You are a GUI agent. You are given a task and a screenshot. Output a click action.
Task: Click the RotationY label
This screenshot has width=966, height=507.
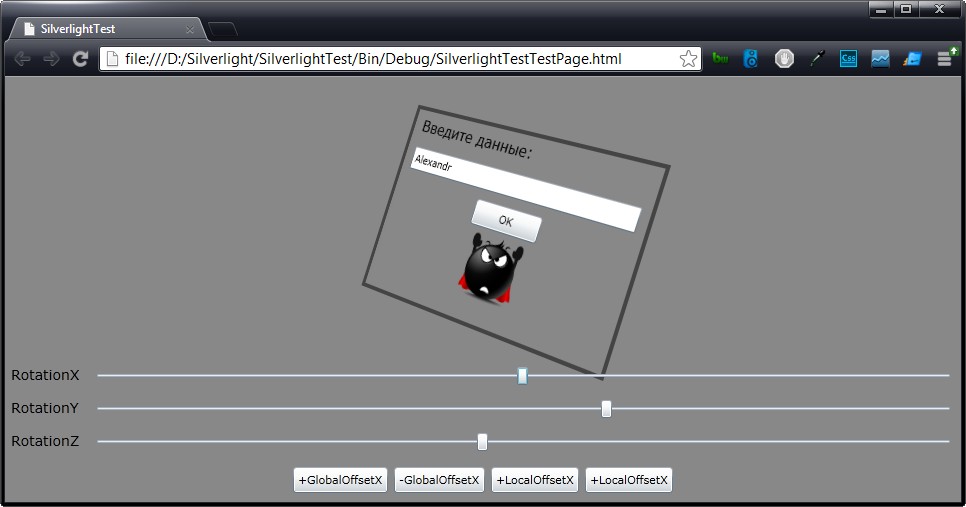[45, 408]
